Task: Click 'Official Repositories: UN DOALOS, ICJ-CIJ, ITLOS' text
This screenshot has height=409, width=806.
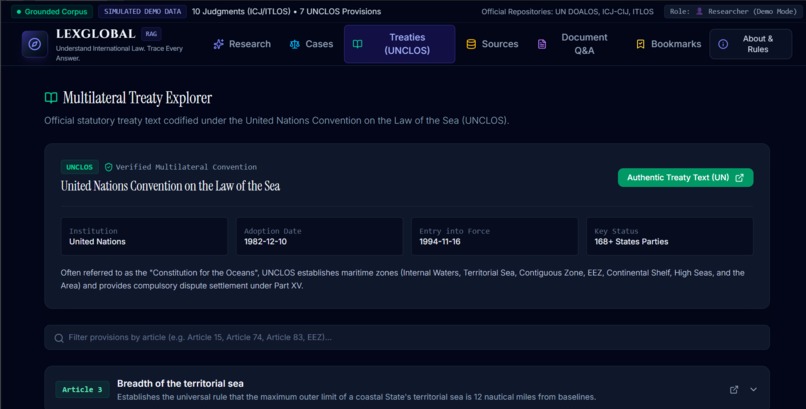Action: tap(567, 11)
